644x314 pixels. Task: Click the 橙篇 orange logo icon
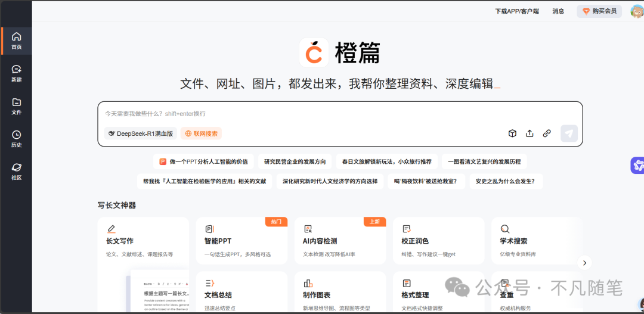[x=314, y=52]
